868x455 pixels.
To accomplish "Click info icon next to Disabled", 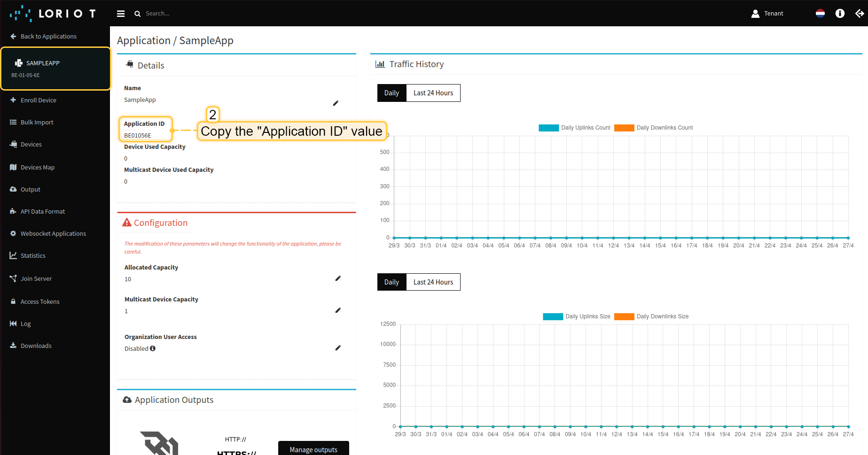I will pos(153,348).
